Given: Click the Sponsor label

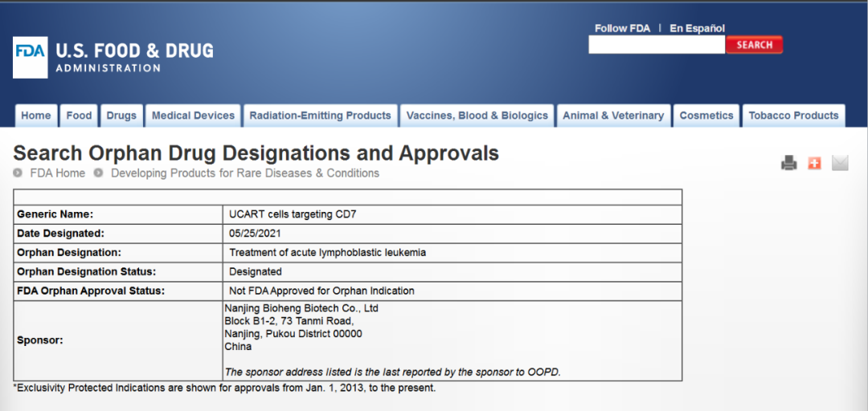Looking at the screenshot, I should [40, 340].
